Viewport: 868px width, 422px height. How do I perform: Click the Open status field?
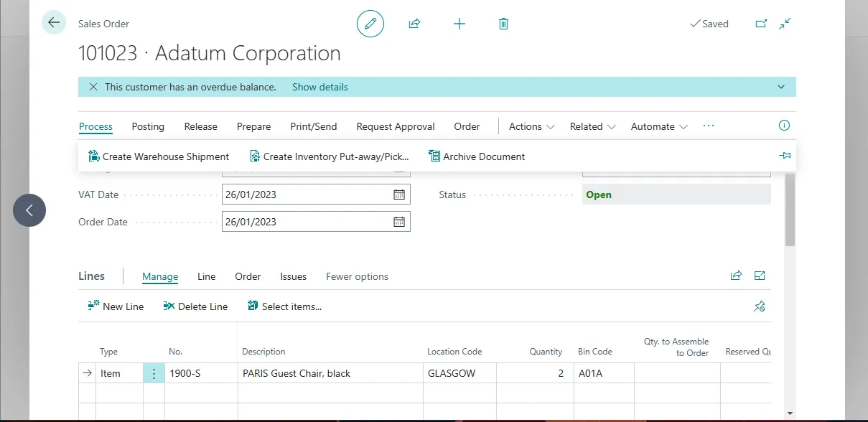(676, 194)
